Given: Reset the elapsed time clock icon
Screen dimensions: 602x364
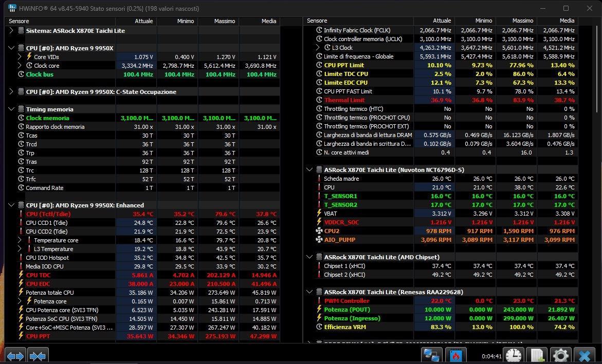Looking at the screenshot, I should tap(514, 356).
